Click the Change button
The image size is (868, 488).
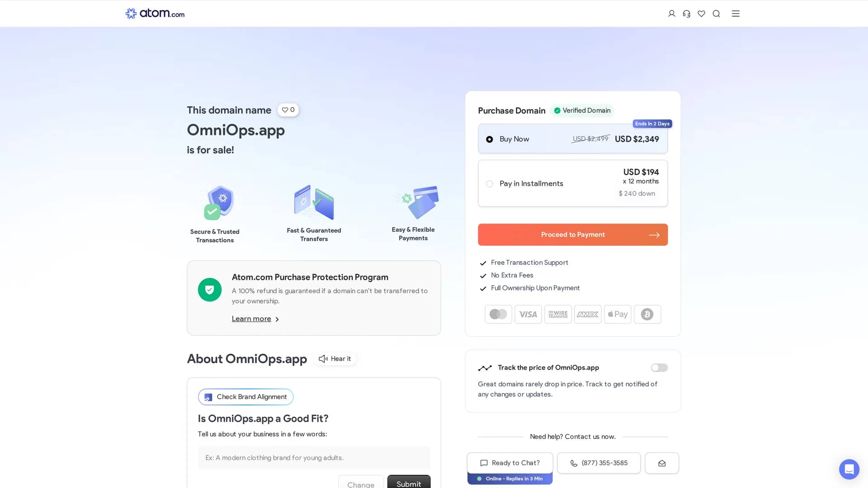(x=361, y=483)
